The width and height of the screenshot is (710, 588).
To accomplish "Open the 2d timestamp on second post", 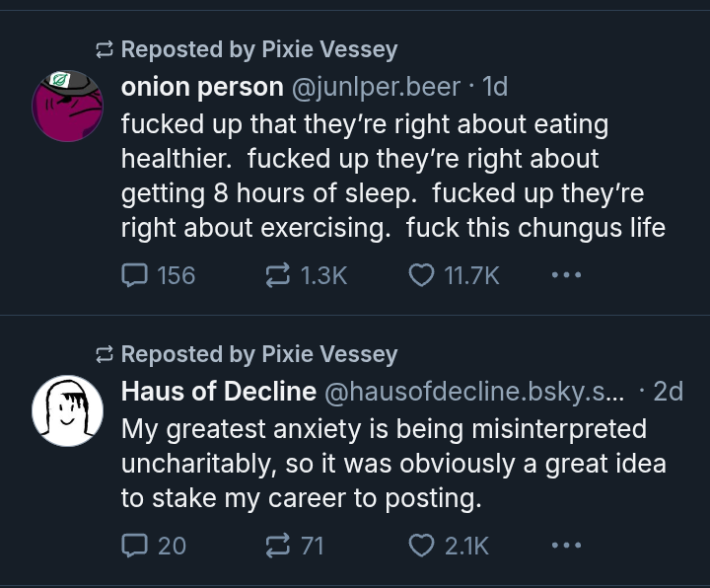I will tap(668, 392).
